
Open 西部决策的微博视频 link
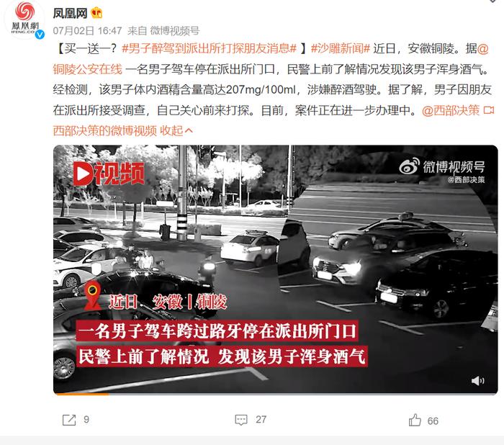[x=104, y=131]
